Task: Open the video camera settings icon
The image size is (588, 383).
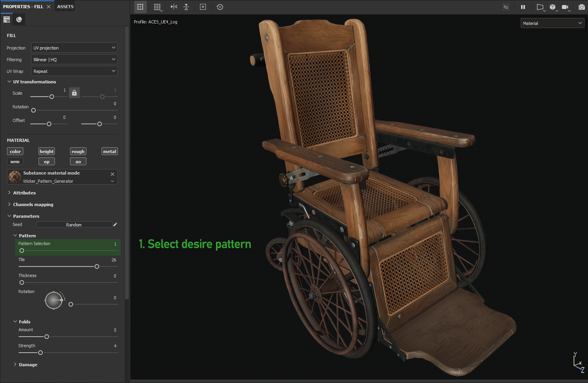Action: click(x=566, y=7)
